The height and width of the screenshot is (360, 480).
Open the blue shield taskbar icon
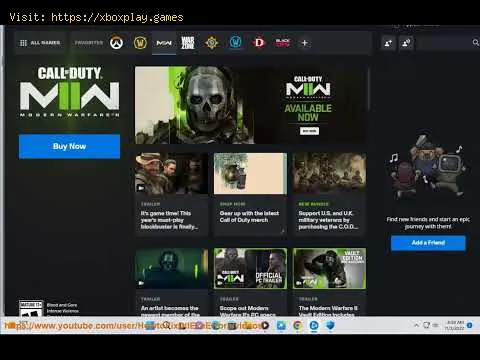pyautogui.click(x=330, y=325)
